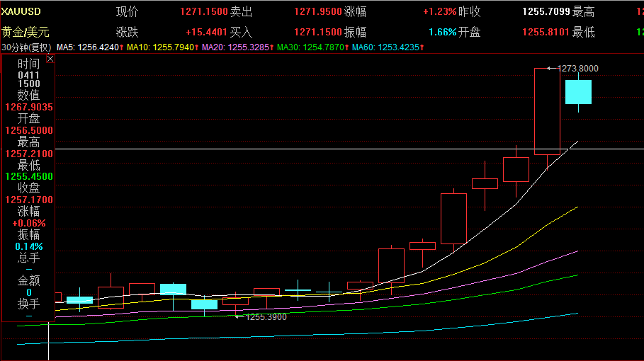Close the data info panel with X
Screen dimensions: 644x361
(50, 59)
